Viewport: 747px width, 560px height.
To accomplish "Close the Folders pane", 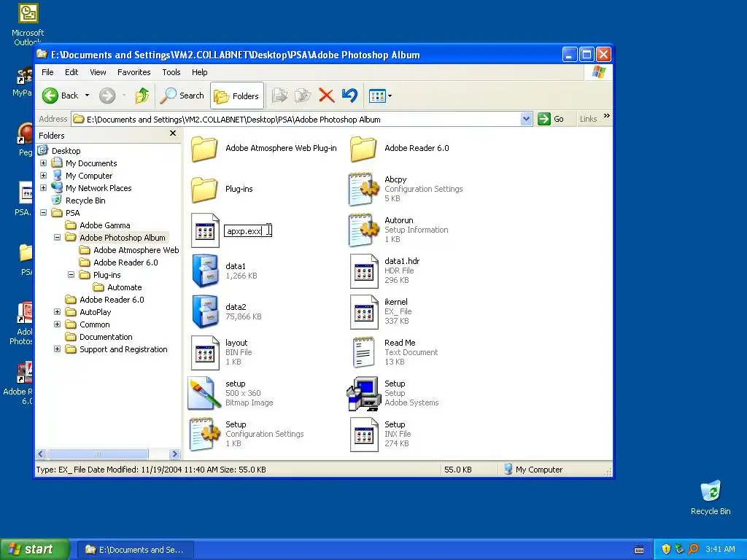I will point(173,134).
